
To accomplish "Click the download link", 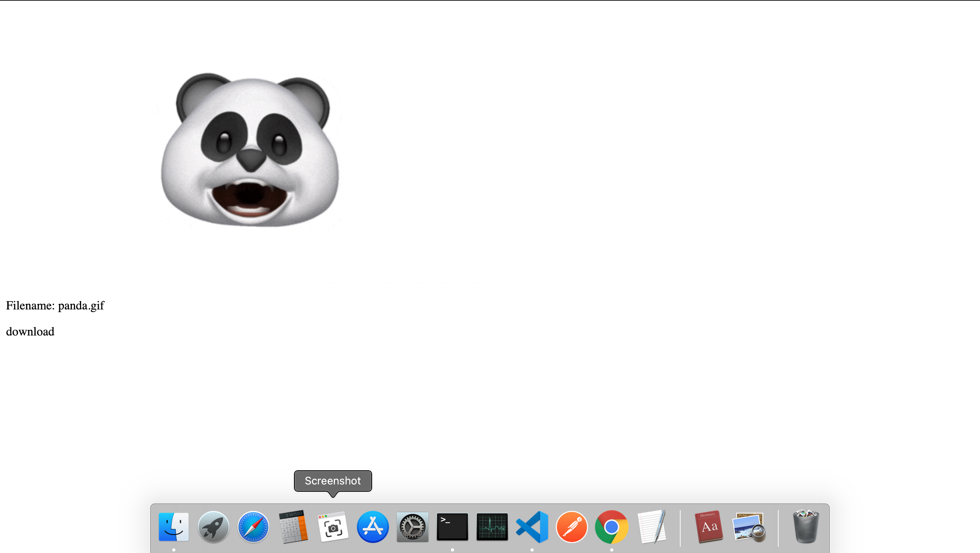I will click(30, 332).
